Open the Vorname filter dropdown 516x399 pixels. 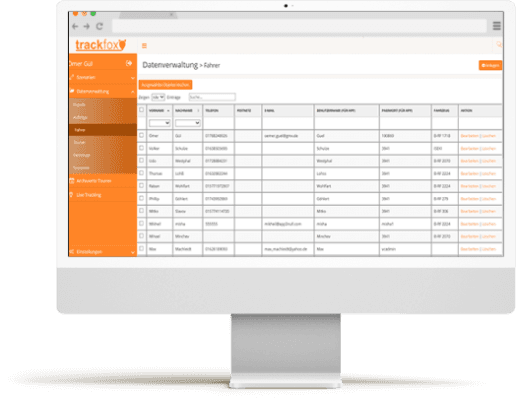(160, 123)
